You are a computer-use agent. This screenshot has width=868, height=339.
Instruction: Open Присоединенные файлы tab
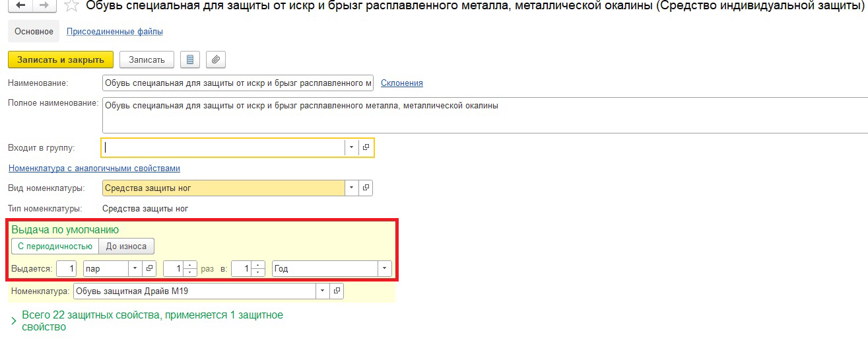pyautogui.click(x=115, y=31)
